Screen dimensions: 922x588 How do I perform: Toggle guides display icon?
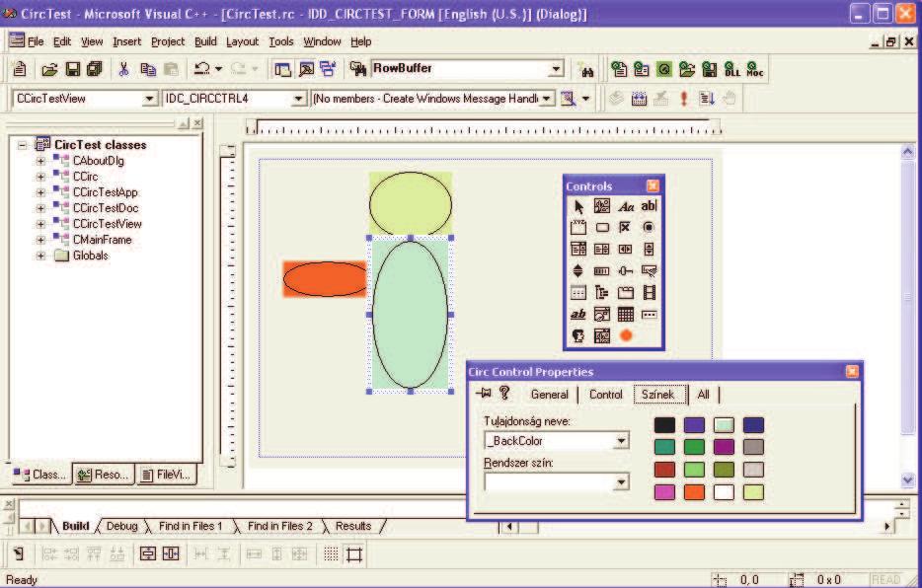click(354, 553)
